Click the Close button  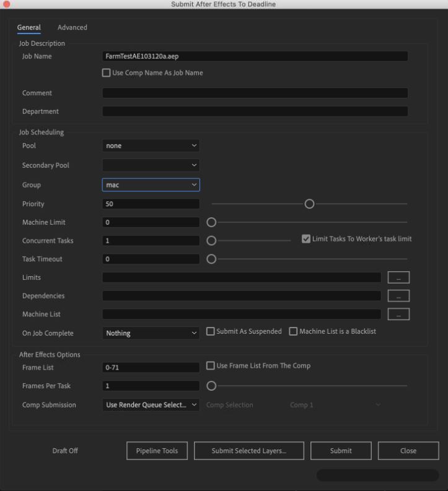coord(408,451)
